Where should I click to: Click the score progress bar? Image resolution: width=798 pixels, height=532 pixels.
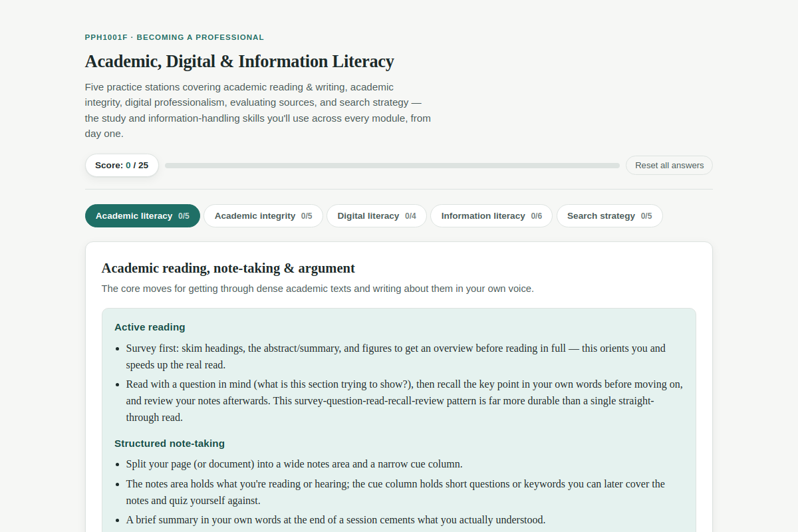(392, 166)
